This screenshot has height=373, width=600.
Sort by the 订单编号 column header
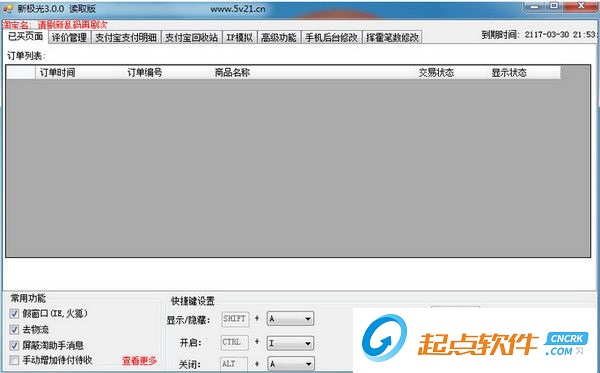[x=167, y=72]
